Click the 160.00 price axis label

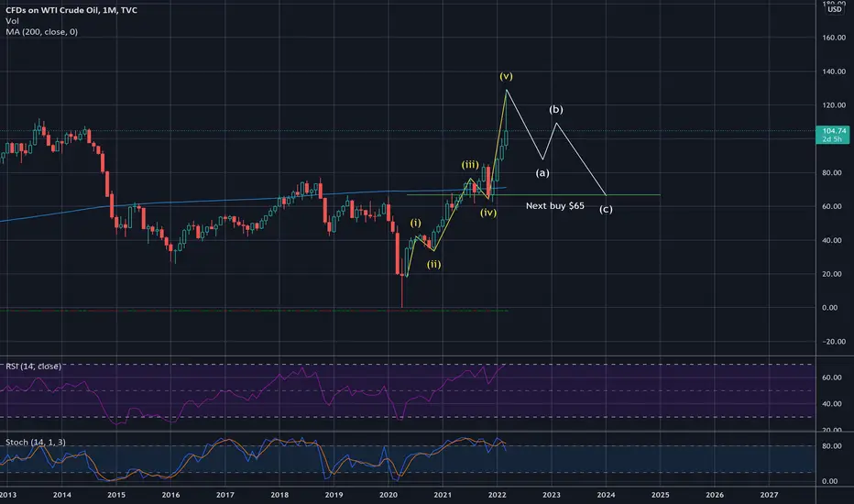point(834,38)
